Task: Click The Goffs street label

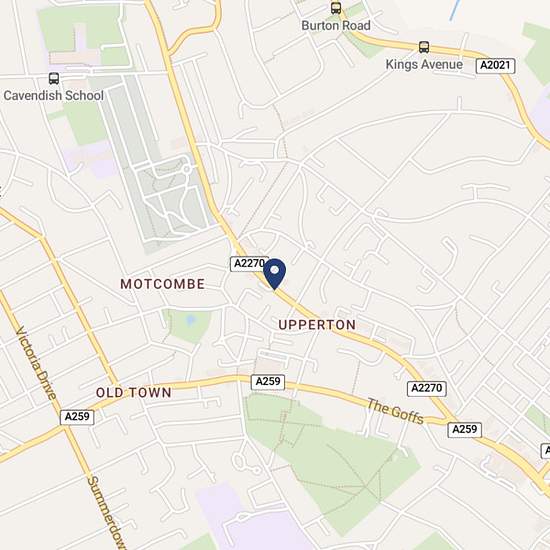Action: click(x=396, y=411)
